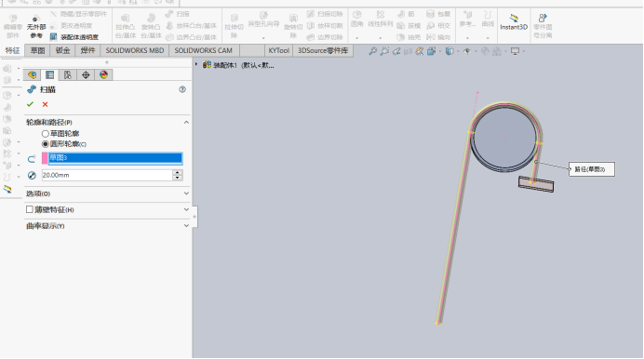Click 草图3 path selection box

pyautogui.click(x=115, y=158)
